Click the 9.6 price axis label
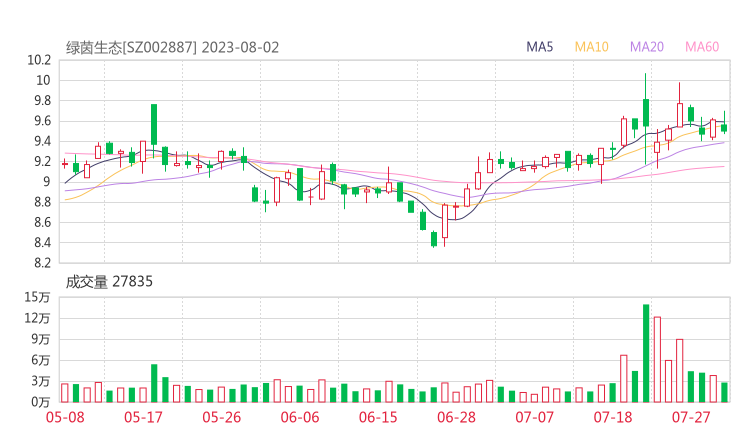740x440 pixels. click(x=42, y=121)
